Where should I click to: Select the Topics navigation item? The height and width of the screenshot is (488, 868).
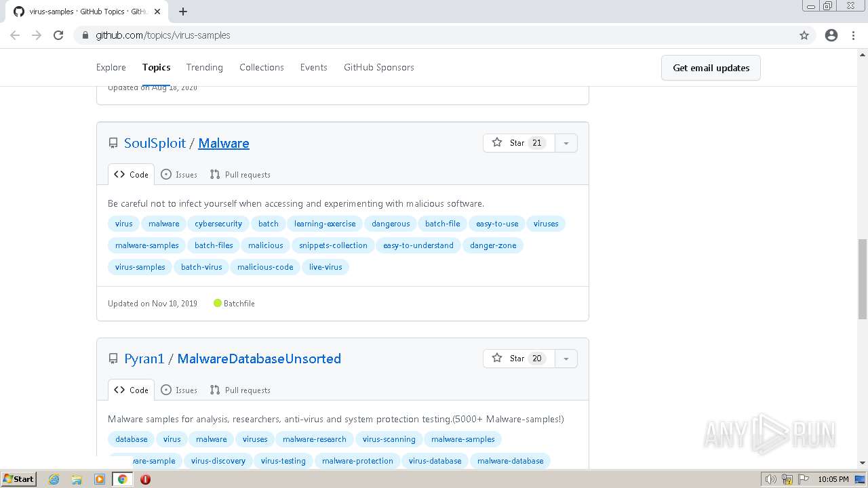[156, 67]
